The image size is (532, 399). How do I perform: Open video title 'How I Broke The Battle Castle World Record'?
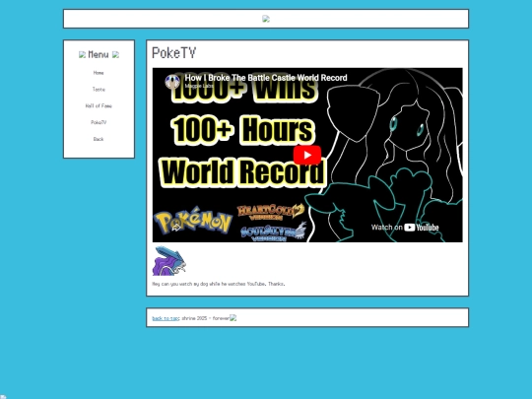click(x=266, y=78)
